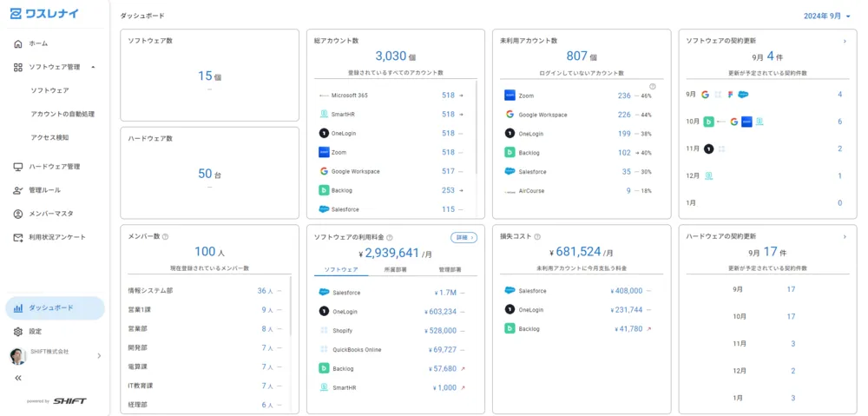
Task: Open アカウントの自動処理 submenu item
Action: tap(62, 114)
